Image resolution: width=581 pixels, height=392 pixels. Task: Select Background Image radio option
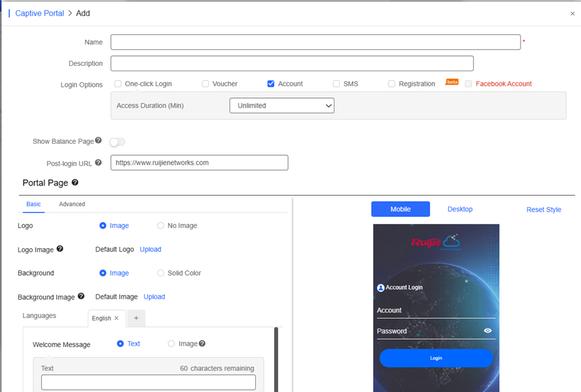[x=102, y=273]
